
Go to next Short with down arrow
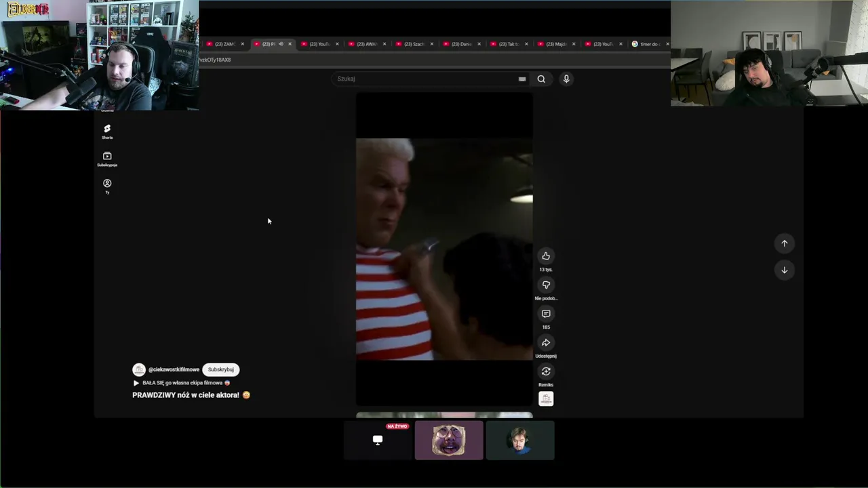tap(785, 270)
